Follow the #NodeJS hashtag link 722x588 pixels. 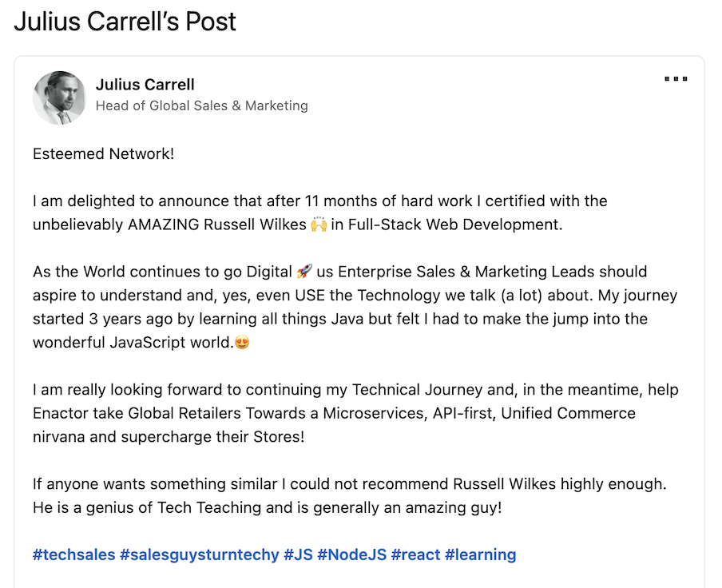[x=351, y=554]
